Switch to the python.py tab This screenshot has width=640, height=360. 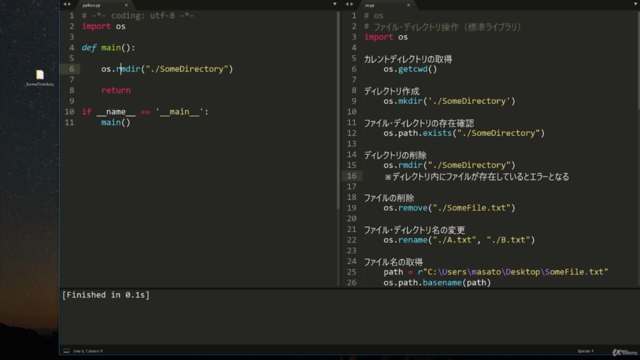[x=91, y=5]
